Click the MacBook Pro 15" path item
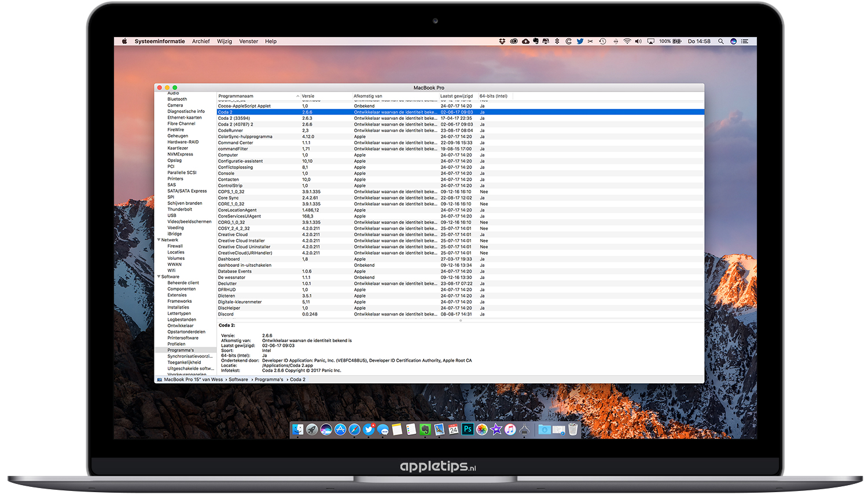Image resolution: width=868 pixels, height=495 pixels. tap(190, 380)
